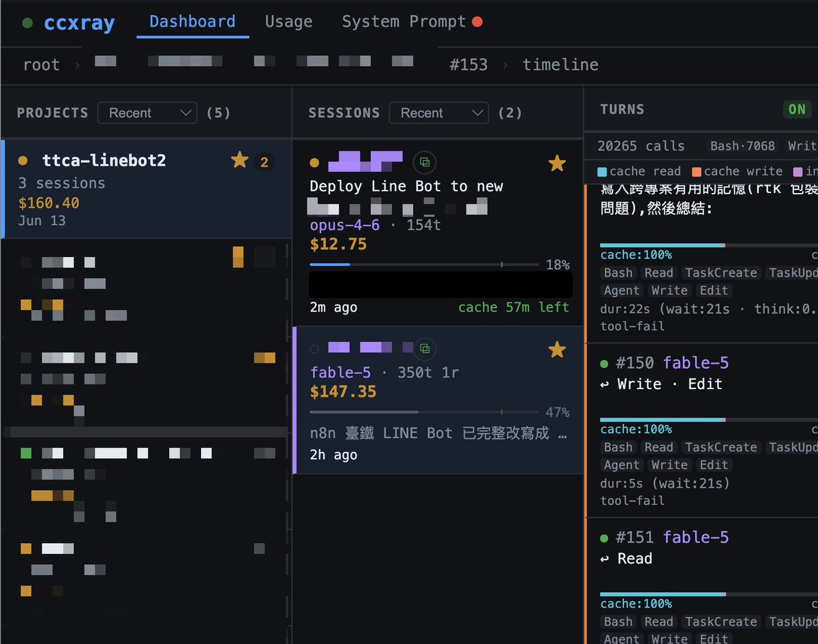Click the #153 breadcrumb
This screenshot has width=818, height=644.
(468, 65)
